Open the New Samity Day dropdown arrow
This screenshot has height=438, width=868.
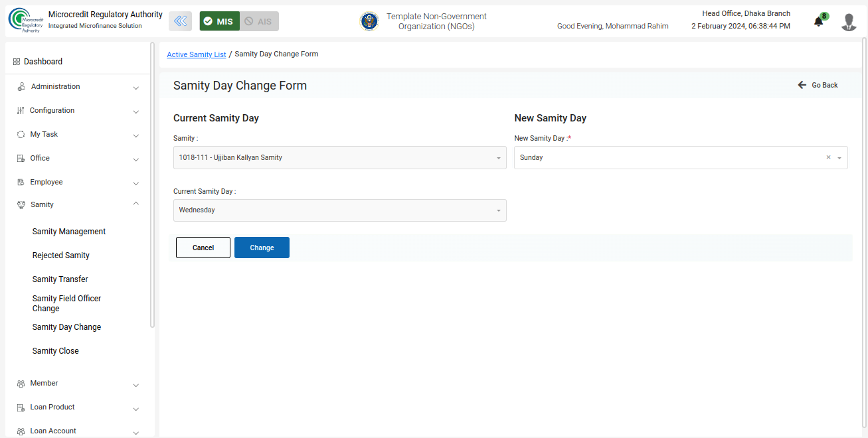coord(839,158)
